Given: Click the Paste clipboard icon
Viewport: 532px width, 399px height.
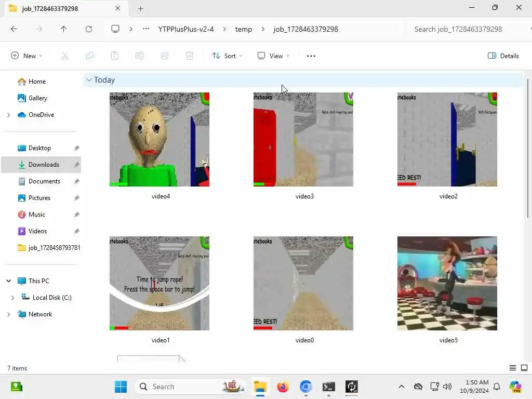Looking at the screenshot, I should (115, 56).
